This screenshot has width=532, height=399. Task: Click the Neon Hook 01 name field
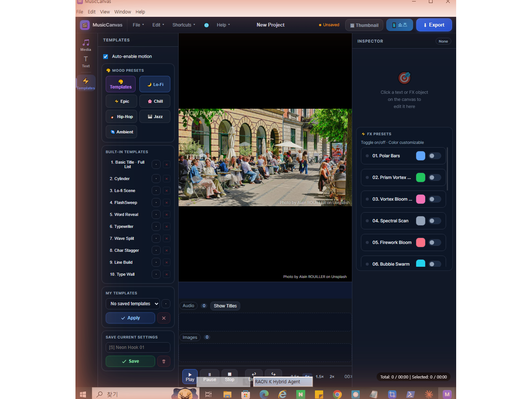(x=138, y=347)
